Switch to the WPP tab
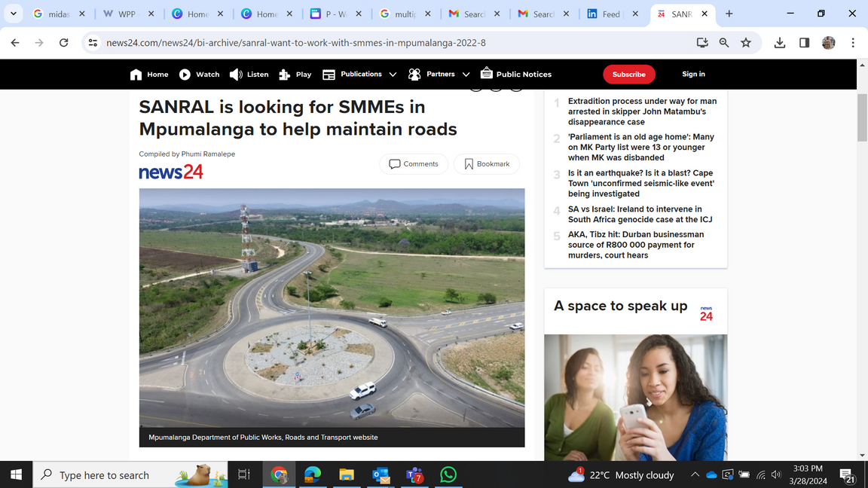Screen dimensions: 868x488 pos(128,14)
